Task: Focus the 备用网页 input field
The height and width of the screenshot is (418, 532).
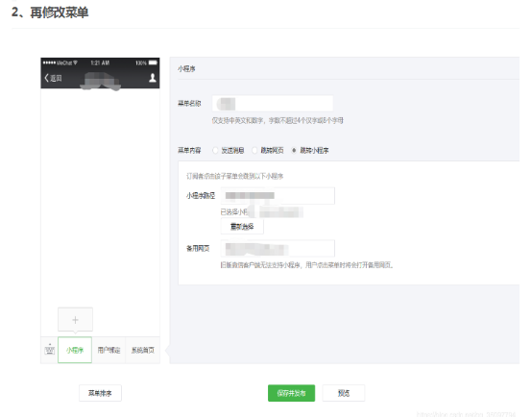Action: point(278,248)
